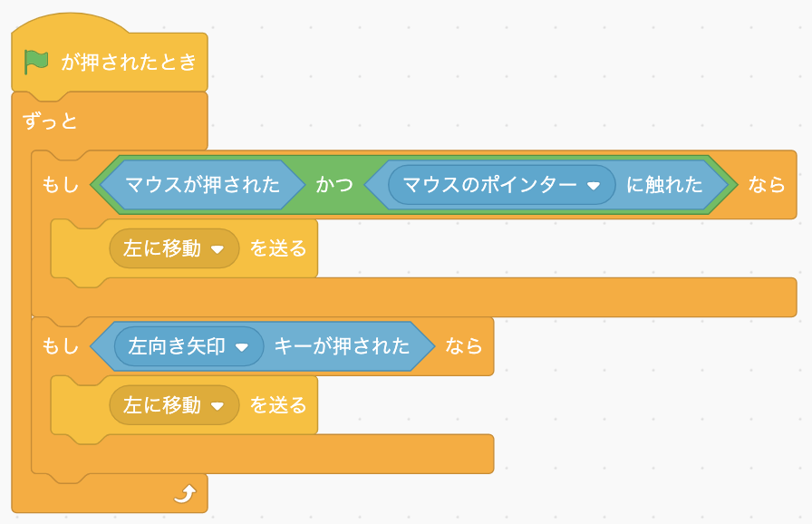
Task: Click 'なら' after the mouse touching condition
Action: pos(766,185)
